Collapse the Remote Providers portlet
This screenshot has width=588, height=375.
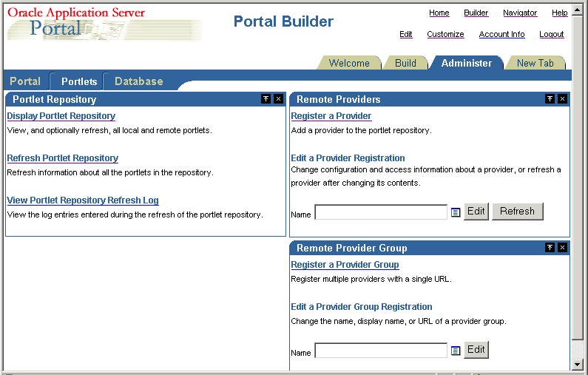point(550,98)
